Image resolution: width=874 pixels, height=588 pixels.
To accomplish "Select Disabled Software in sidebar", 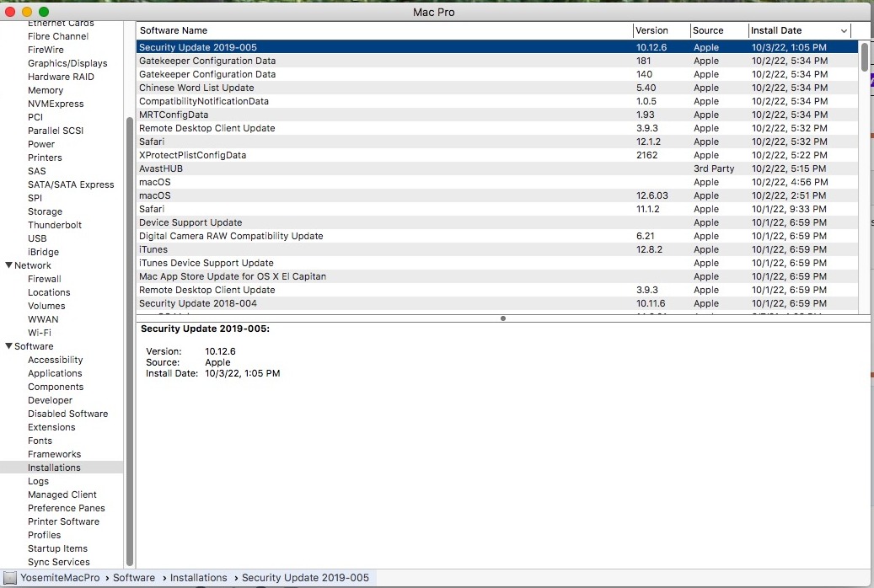I will (68, 414).
